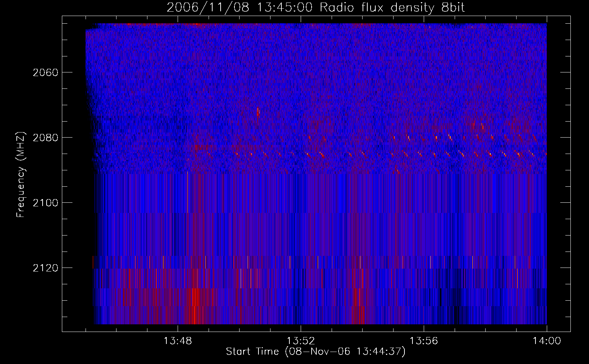Click the 14:00 time tick label

click(x=547, y=341)
